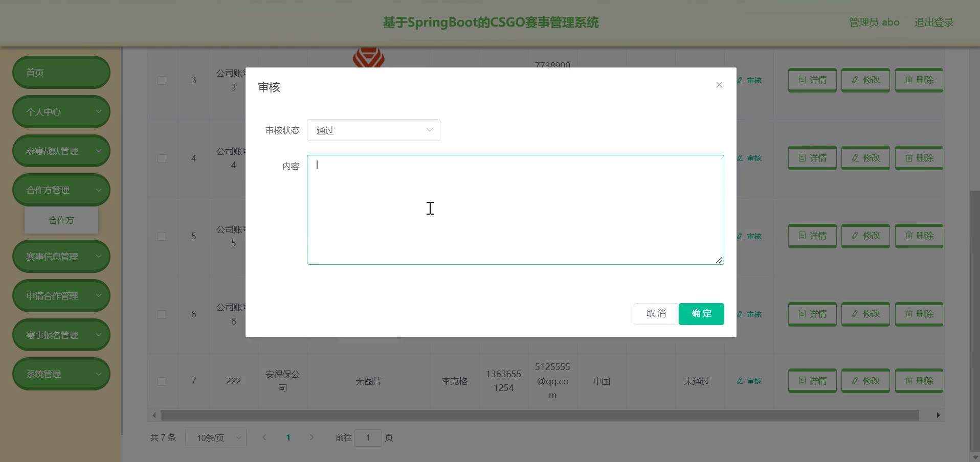Screen dimensions: 980x462
Task: Confirm the review with 确定 button
Action: (701, 314)
